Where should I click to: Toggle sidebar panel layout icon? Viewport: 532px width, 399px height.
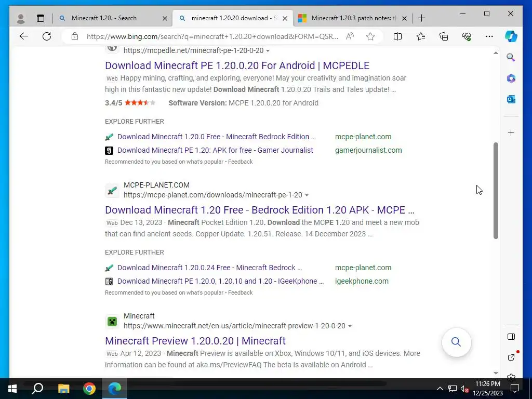(511, 337)
